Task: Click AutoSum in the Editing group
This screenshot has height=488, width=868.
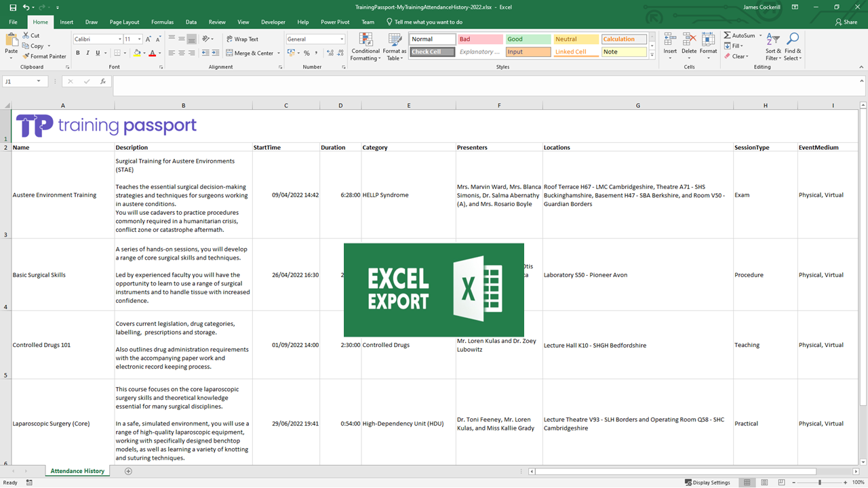Action: (739, 35)
